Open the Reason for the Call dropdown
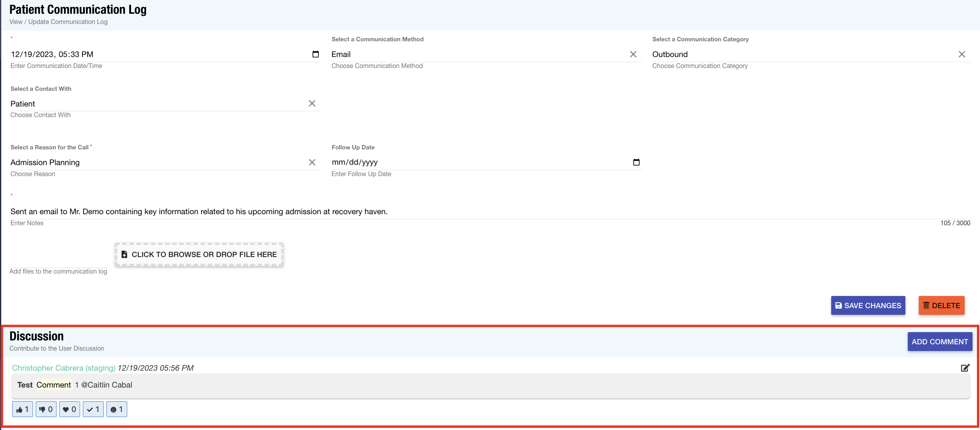The height and width of the screenshot is (430, 980). 157,162
